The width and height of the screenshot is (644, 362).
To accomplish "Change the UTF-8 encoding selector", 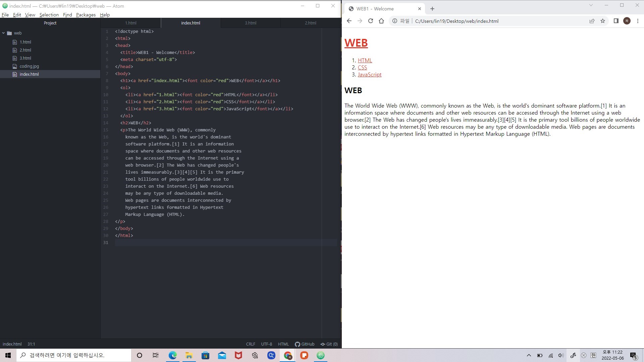I will coord(267,344).
